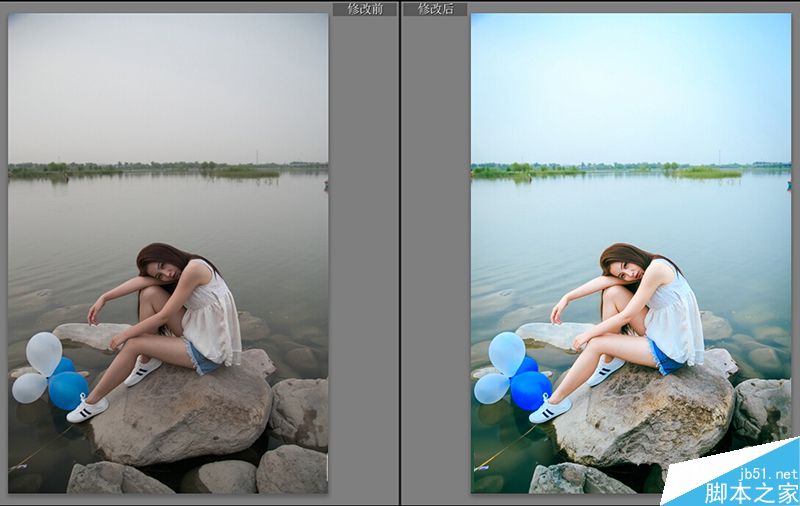Click the 修改后 label above the right photo
This screenshot has width=800, height=506.
pos(435,9)
